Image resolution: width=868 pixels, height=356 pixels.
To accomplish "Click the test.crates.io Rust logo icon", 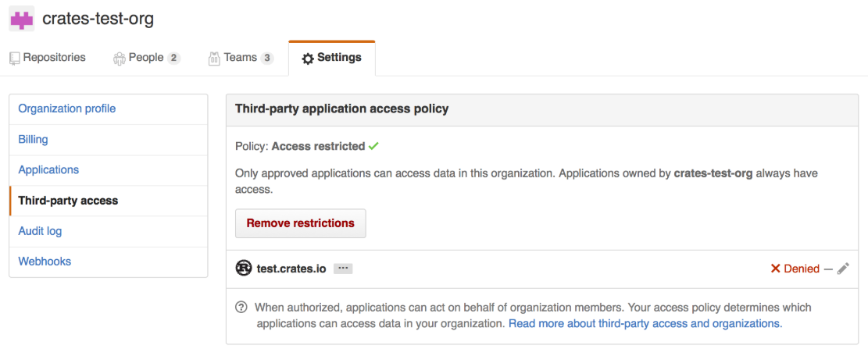I will [244, 268].
